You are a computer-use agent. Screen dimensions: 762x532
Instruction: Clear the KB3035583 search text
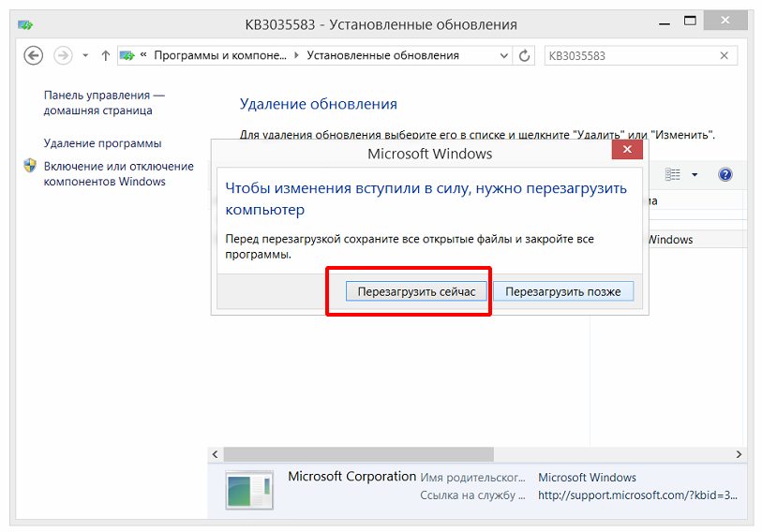(x=724, y=55)
